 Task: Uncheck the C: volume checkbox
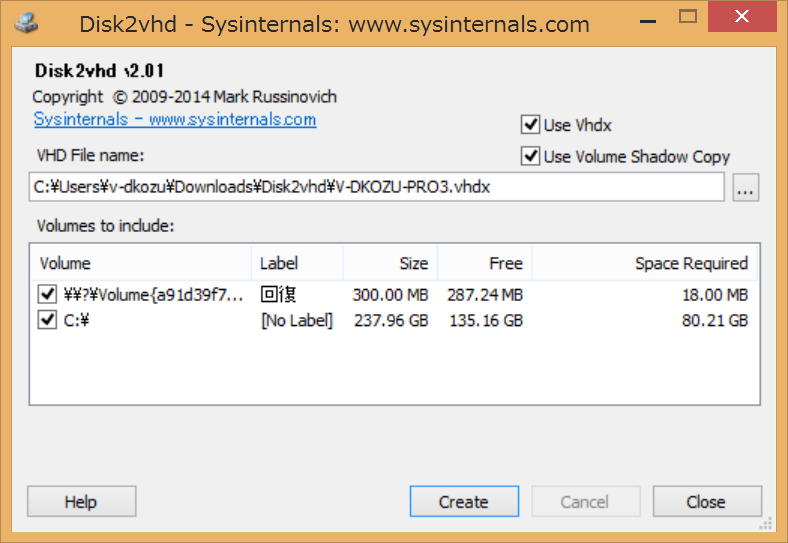(x=46, y=320)
